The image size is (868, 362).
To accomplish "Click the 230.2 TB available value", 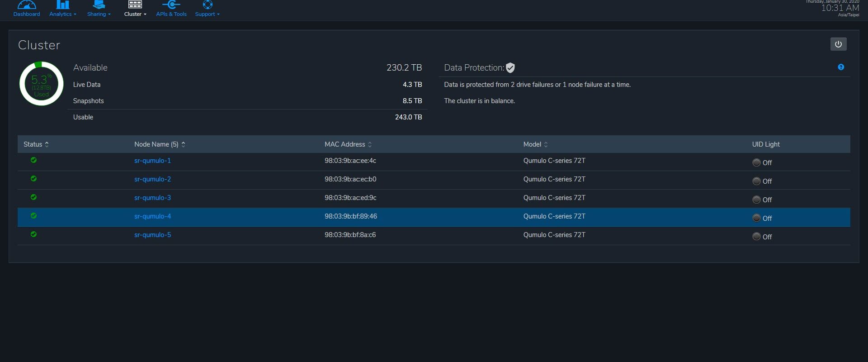I will [404, 68].
